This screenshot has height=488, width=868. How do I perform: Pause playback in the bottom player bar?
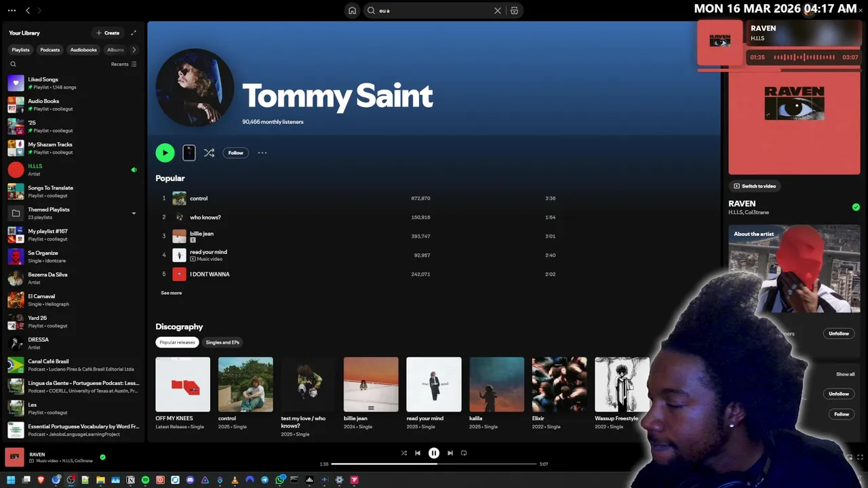434,453
